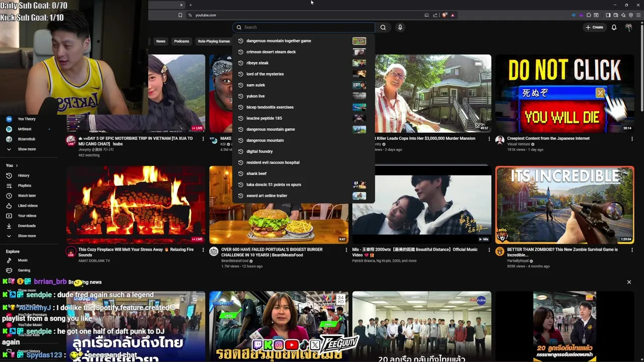Click the YouTube search input field
Viewport: 644px width, 362px height.
[x=304, y=27]
